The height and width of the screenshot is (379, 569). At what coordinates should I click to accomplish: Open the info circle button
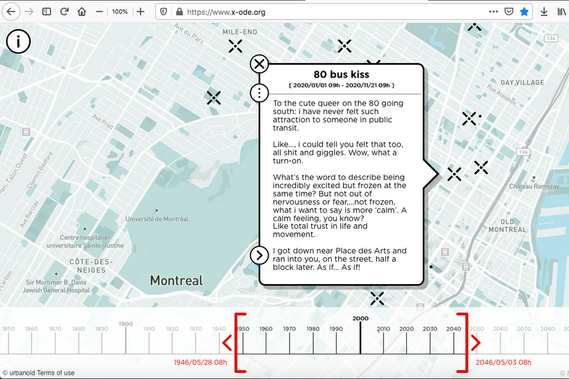coord(18,41)
